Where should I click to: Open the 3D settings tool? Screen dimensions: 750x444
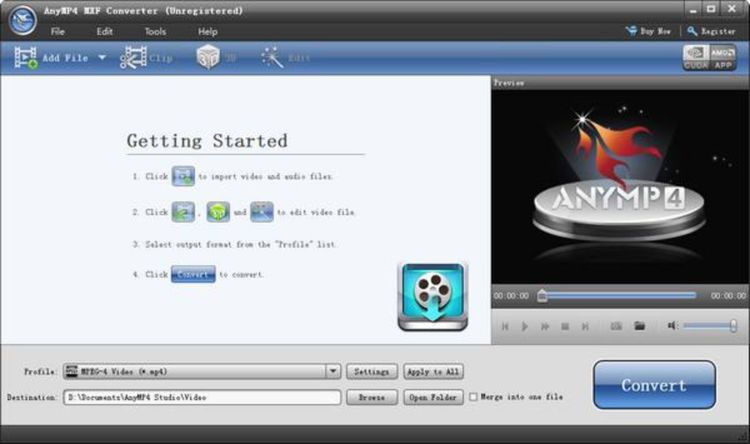(217, 57)
